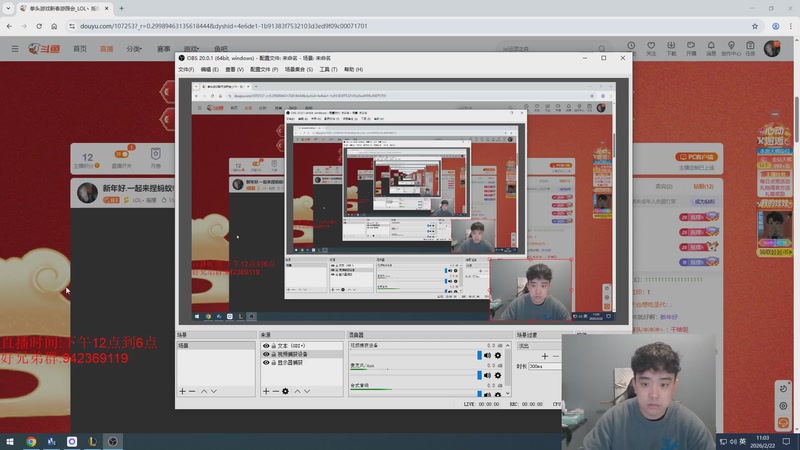Open the scene transition type dropdown
This screenshot has height=450, width=800.
tap(539, 346)
